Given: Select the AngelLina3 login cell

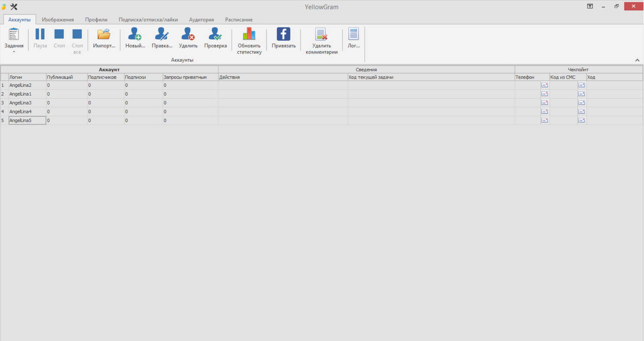Looking at the screenshot, I should pyautogui.click(x=27, y=103).
